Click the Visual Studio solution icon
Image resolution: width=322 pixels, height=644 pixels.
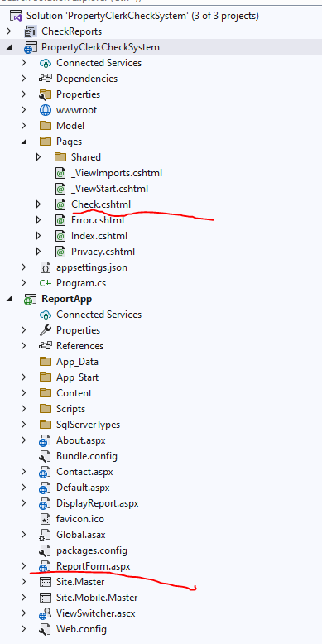[x=16, y=16]
